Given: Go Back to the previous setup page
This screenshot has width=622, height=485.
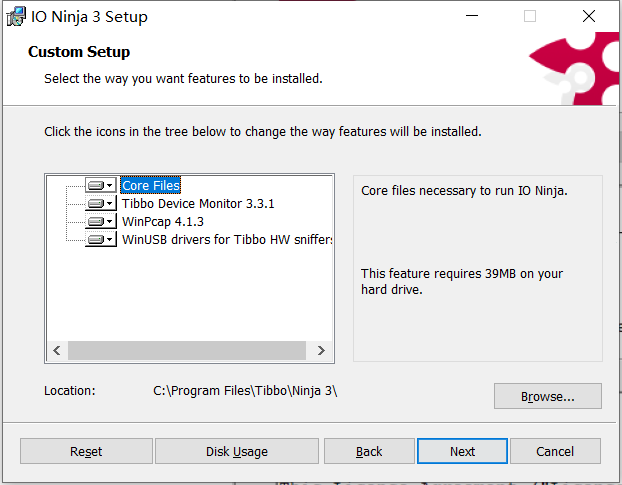Looking at the screenshot, I should pyautogui.click(x=369, y=451).
